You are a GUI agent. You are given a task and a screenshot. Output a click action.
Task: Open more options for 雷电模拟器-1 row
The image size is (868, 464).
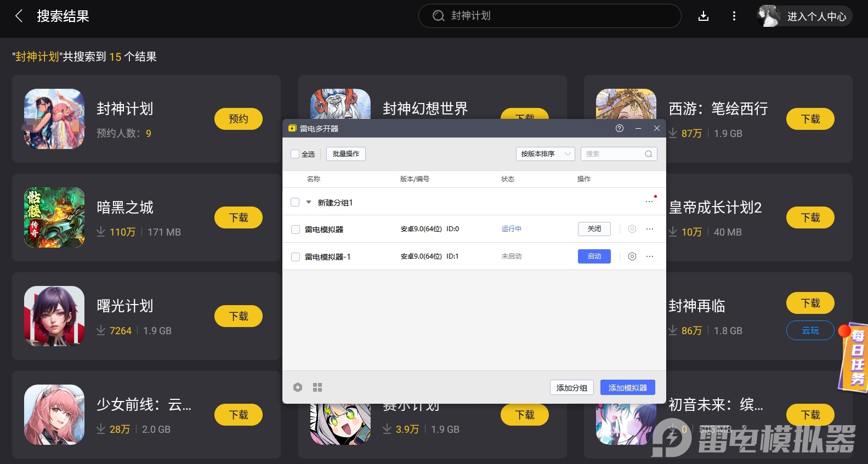[650, 256]
